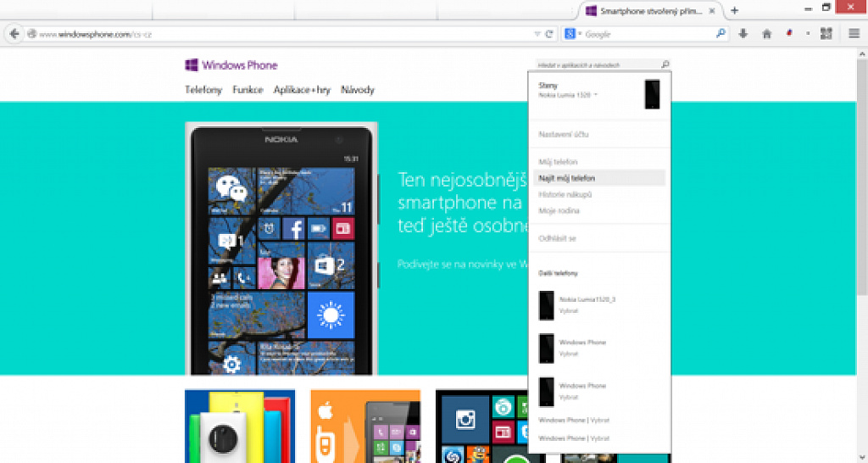
Task: Open a new tab with plus button
Action: pos(735,10)
